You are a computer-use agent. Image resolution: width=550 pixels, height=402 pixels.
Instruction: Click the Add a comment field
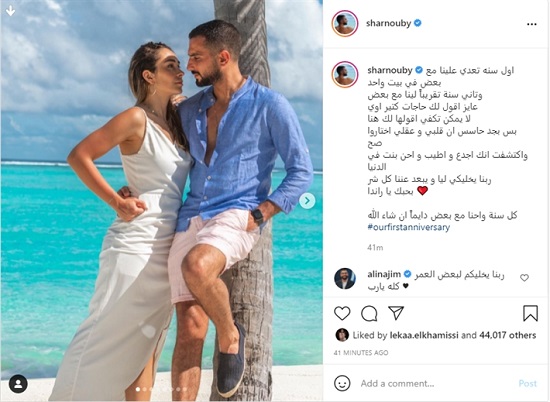pyautogui.click(x=435, y=383)
